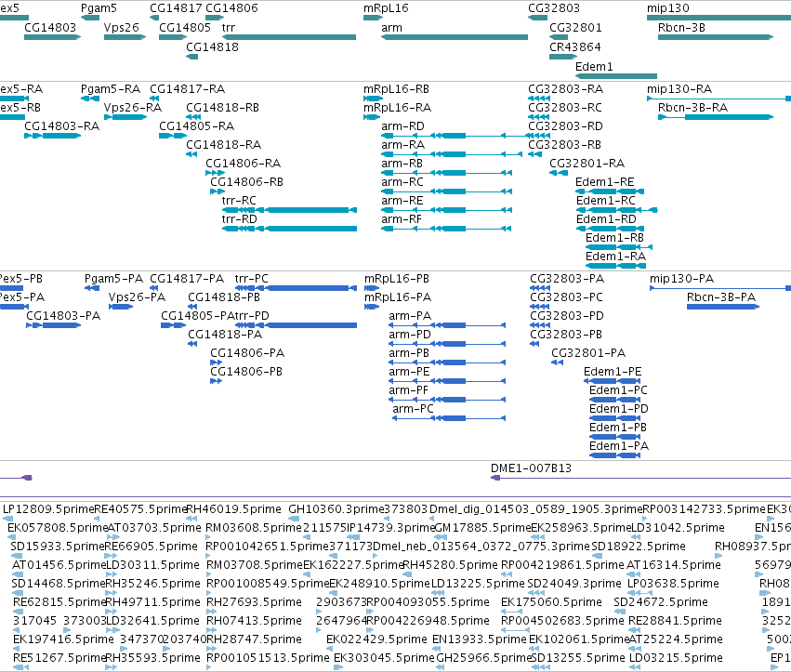Select the trr gene bar
Viewport: 791px width, 672px height.
(x=288, y=37)
